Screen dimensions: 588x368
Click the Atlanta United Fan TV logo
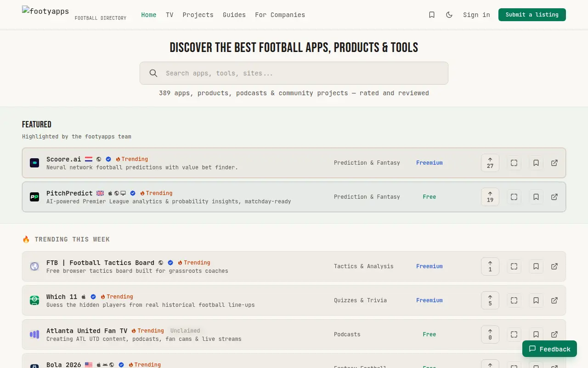(x=34, y=334)
